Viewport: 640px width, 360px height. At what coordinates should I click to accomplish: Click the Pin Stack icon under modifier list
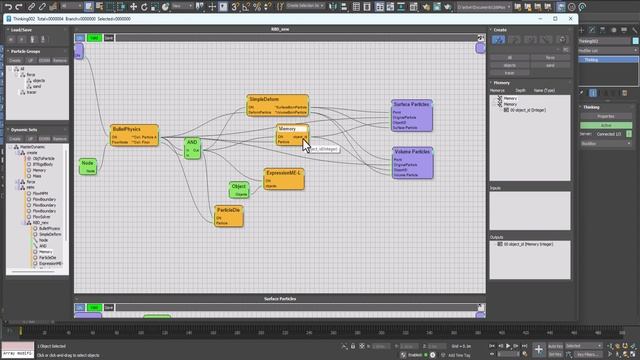pos(582,93)
